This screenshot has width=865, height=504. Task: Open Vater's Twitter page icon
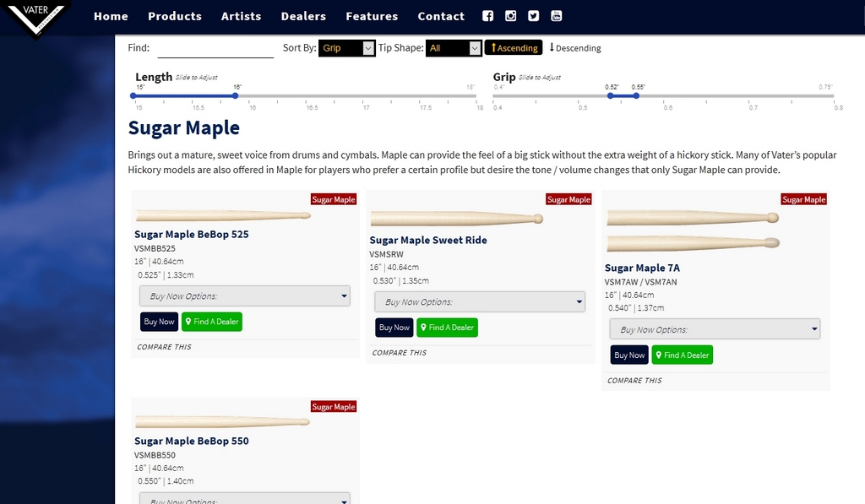click(533, 16)
